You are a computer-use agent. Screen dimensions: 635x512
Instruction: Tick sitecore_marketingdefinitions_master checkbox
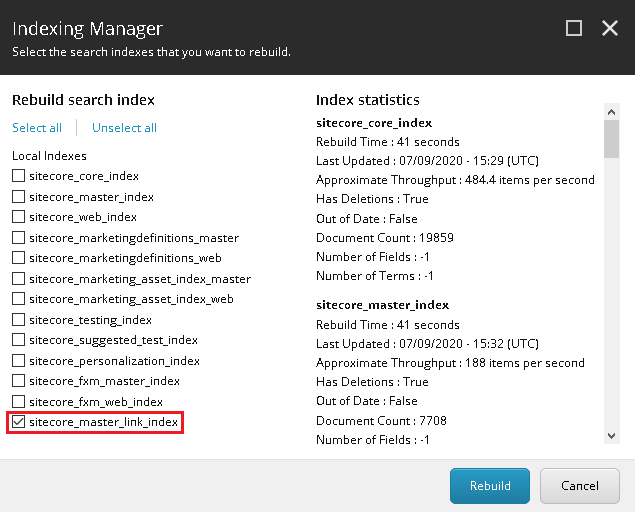tap(18, 237)
